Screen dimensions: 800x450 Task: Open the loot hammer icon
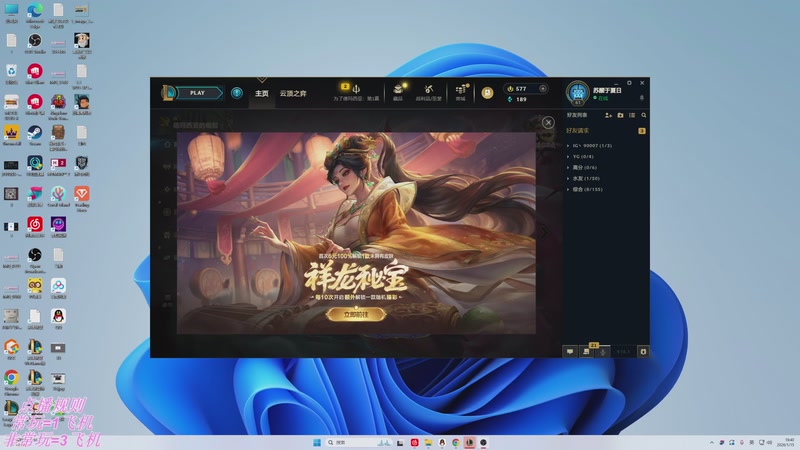click(429, 89)
